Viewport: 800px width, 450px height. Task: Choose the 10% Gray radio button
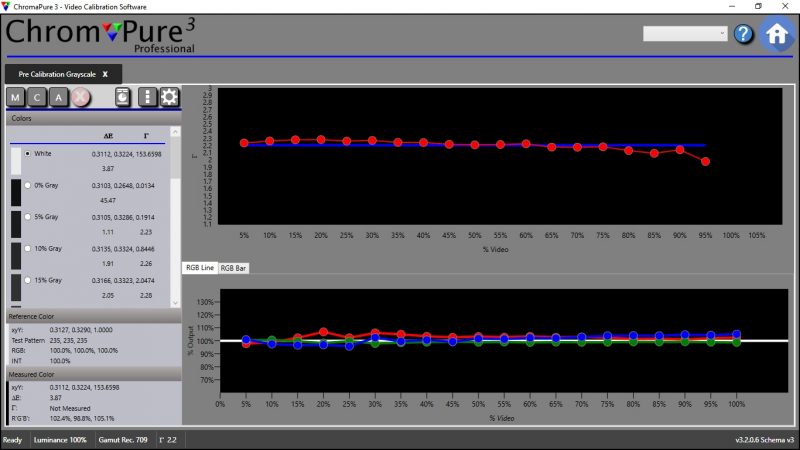pyautogui.click(x=27, y=247)
